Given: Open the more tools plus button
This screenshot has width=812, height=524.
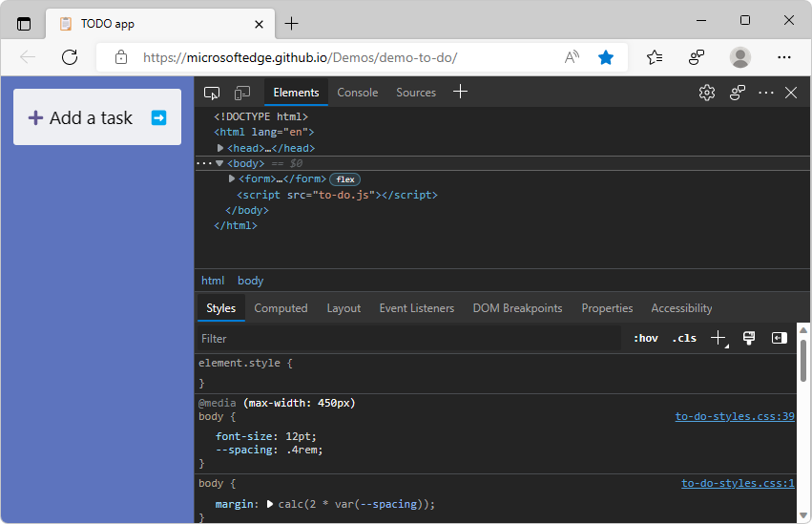Looking at the screenshot, I should coord(460,93).
